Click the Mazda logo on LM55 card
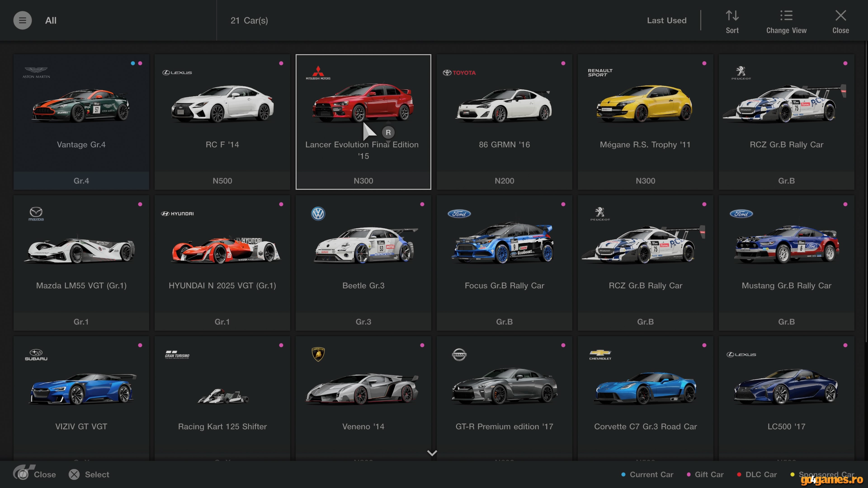 coord(36,214)
